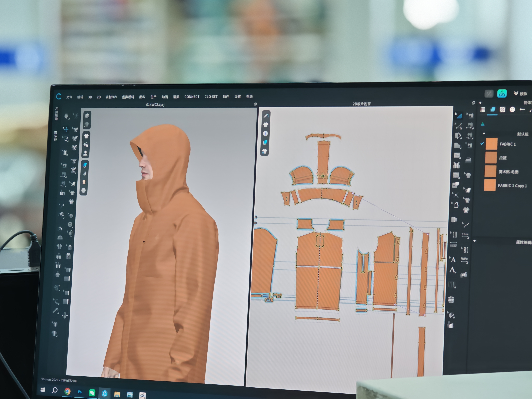Click the 历史记录 side panel label
Screen dimensions: 532x399
56,114
